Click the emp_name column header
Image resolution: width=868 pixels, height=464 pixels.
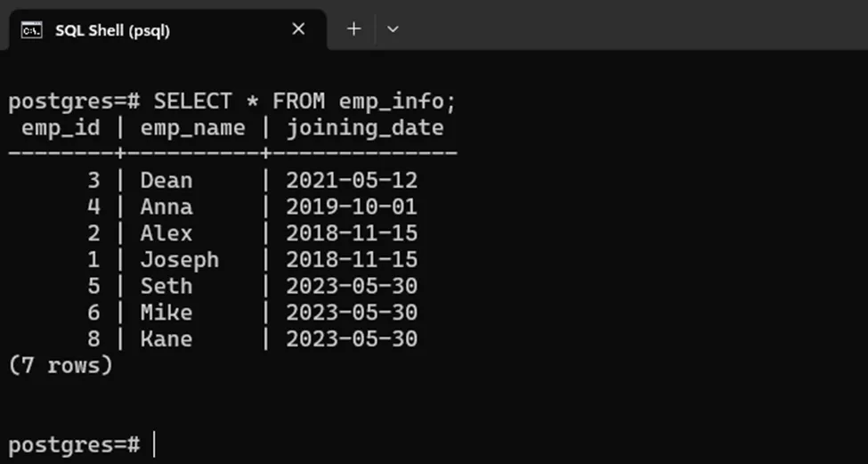coord(192,128)
